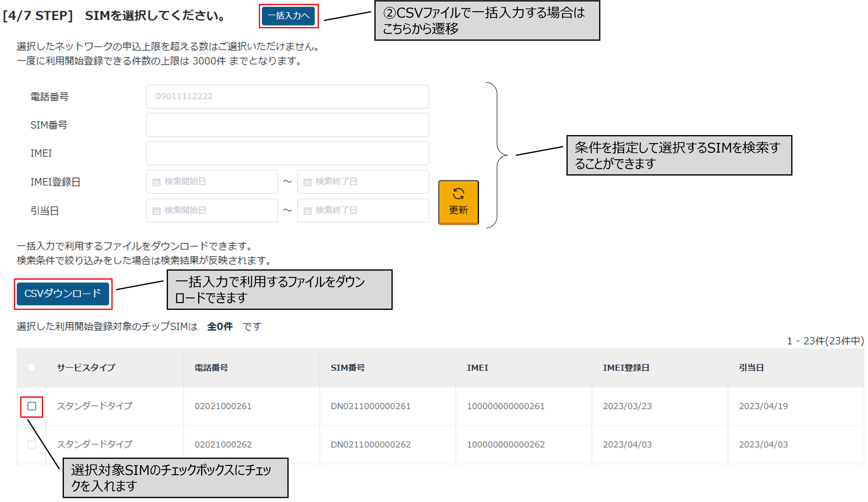The image size is (868, 502).
Task: Focus the IMEI search field
Action: click(x=288, y=153)
